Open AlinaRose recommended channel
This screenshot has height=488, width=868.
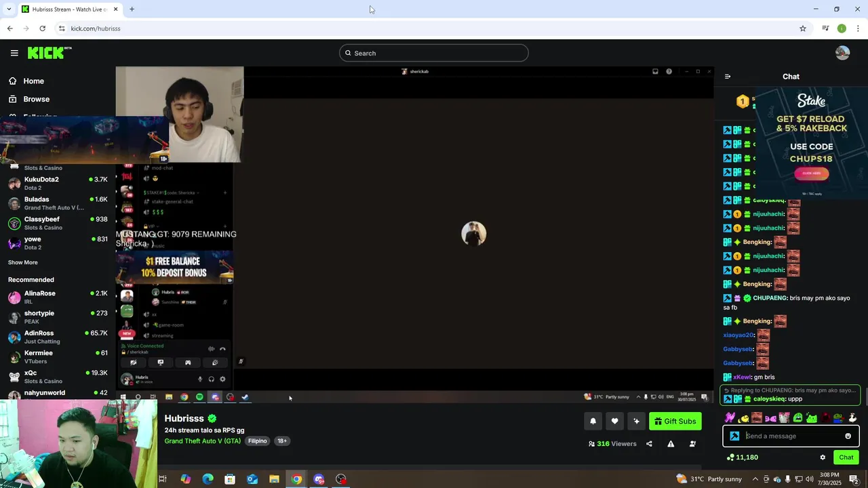pos(58,297)
